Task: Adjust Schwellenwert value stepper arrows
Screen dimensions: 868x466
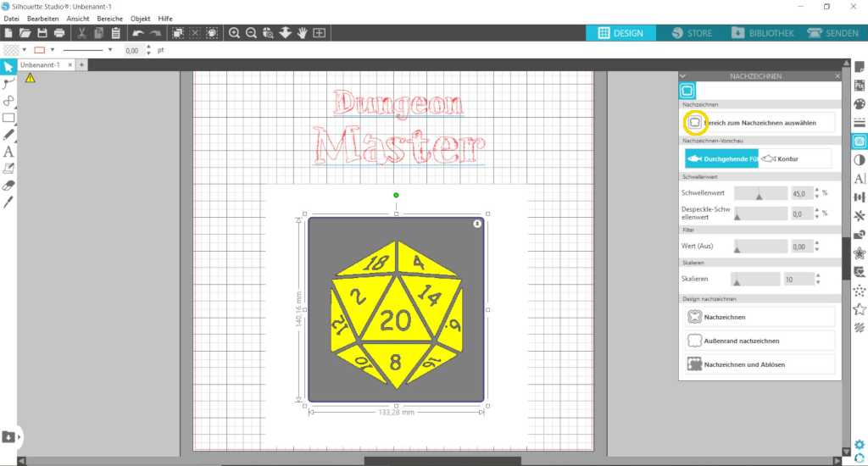Action: pyautogui.click(x=817, y=193)
